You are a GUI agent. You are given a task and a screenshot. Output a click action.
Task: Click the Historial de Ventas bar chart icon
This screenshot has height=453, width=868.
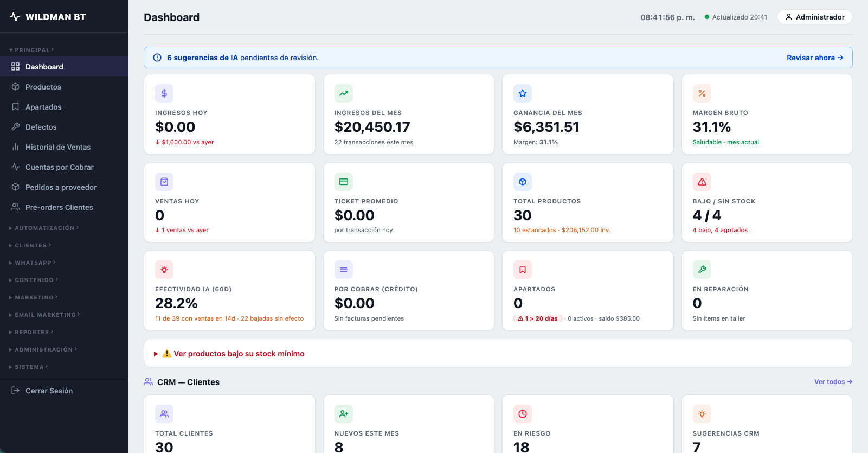tap(15, 147)
